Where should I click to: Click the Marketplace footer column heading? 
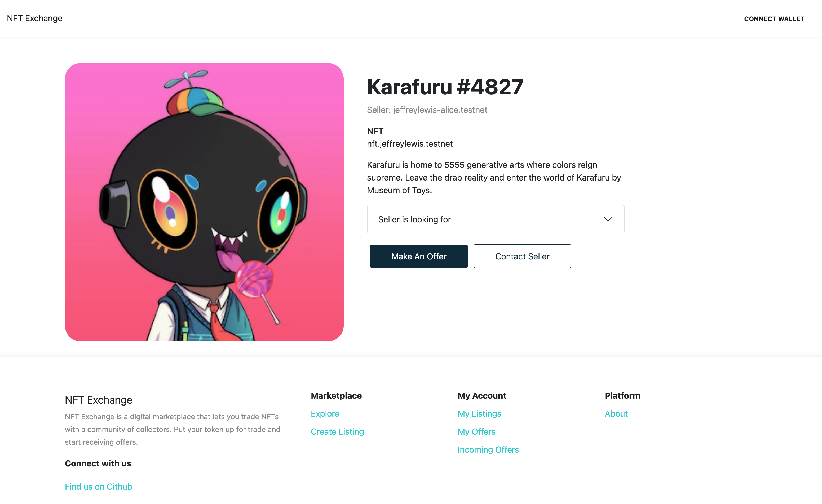[336, 395]
